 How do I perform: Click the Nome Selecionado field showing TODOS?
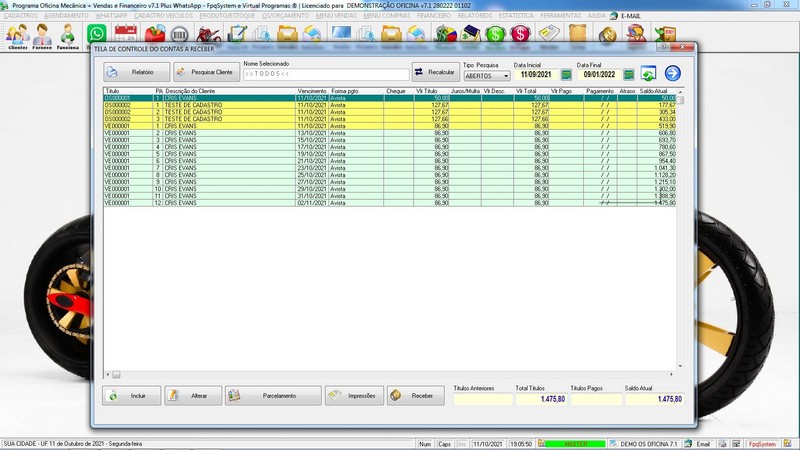(326, 74)
